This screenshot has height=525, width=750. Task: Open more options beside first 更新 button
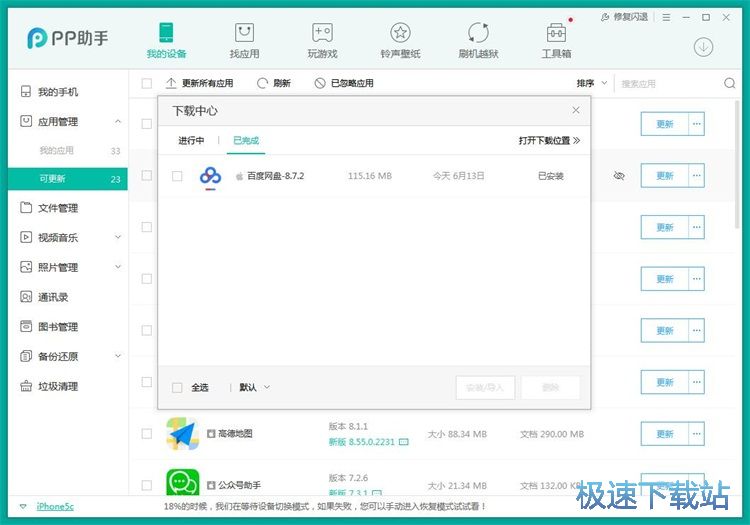point(696,124)
